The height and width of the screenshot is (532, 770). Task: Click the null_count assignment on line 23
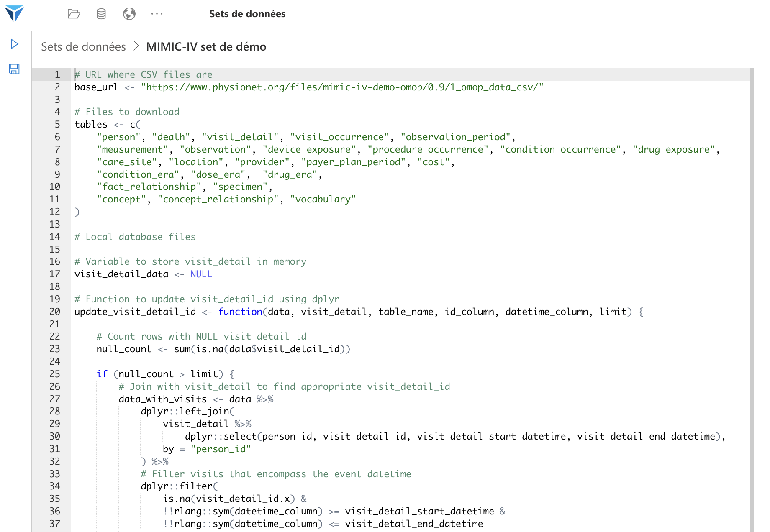(223, 349)
